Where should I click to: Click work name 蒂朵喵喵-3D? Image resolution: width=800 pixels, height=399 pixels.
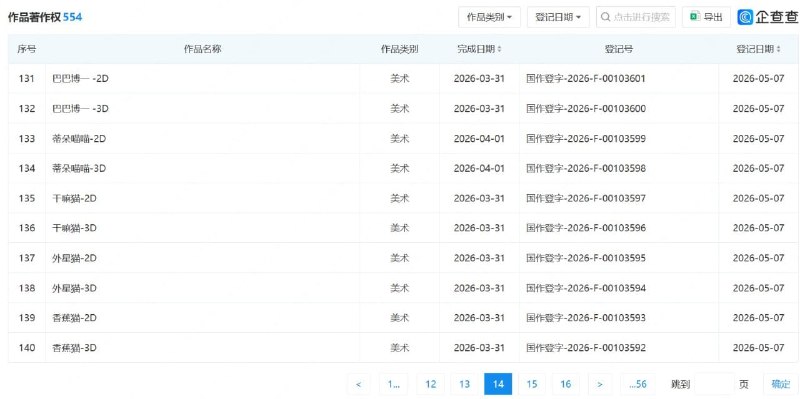[79, 168]
